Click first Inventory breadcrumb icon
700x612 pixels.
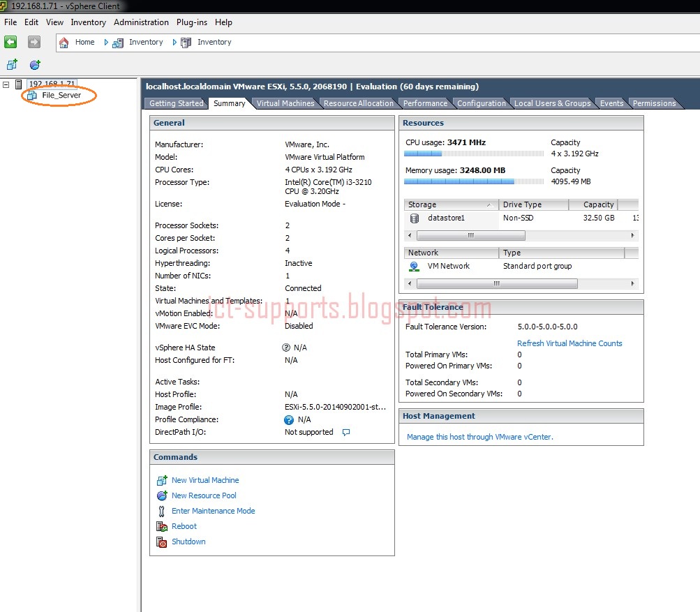tap(118, 43)
